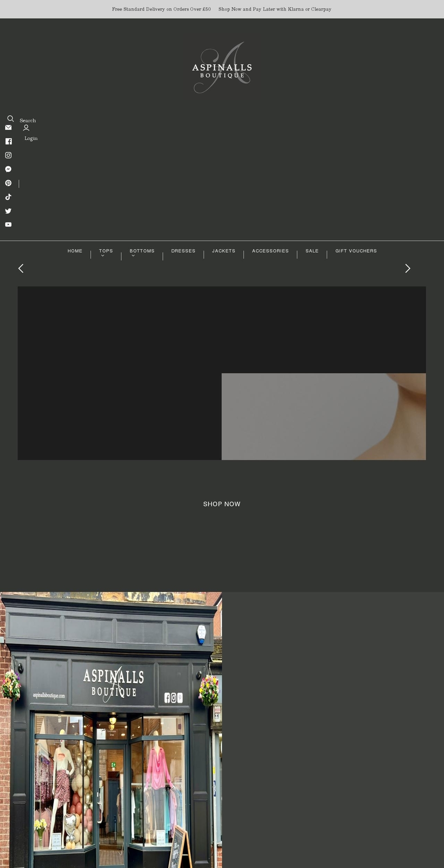Go to previous slide arrow

pyautogui.click(x=21, y=269)
